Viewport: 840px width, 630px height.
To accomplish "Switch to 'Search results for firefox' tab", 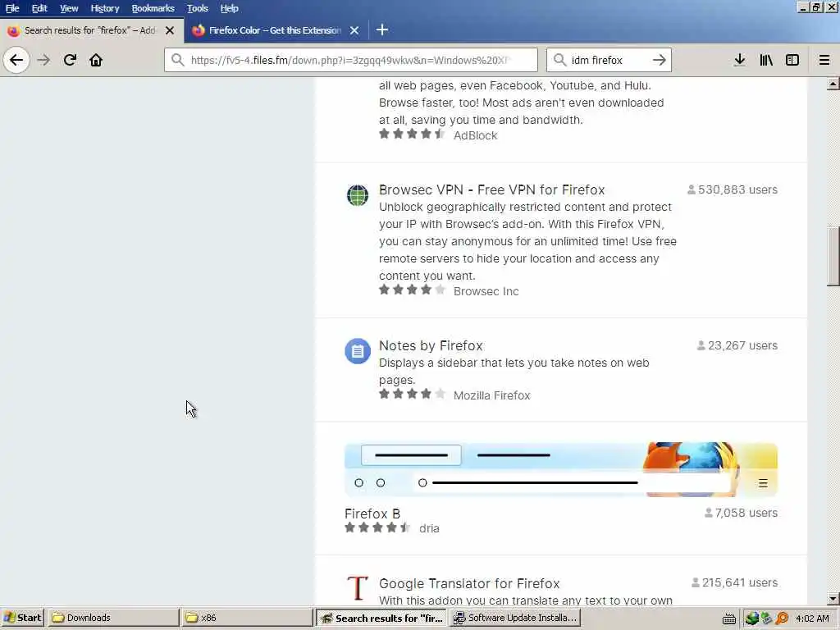I will 91,30.
